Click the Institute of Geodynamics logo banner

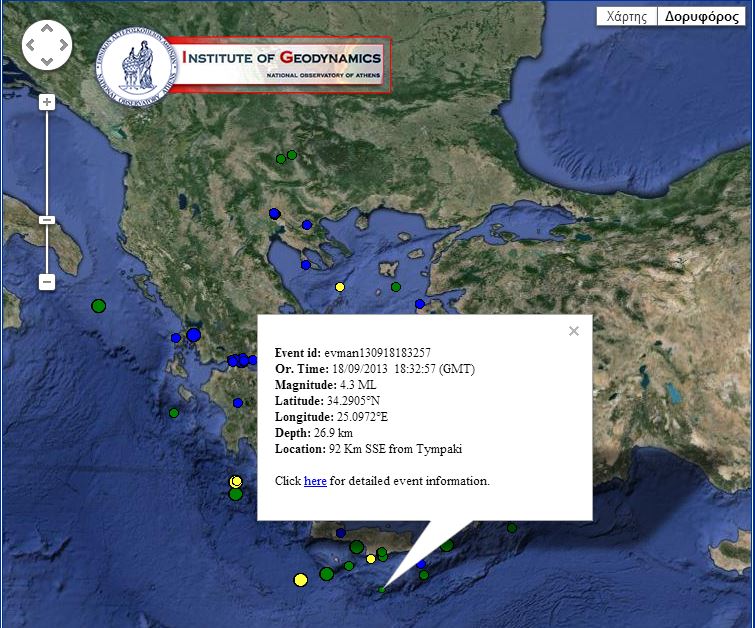243,65
